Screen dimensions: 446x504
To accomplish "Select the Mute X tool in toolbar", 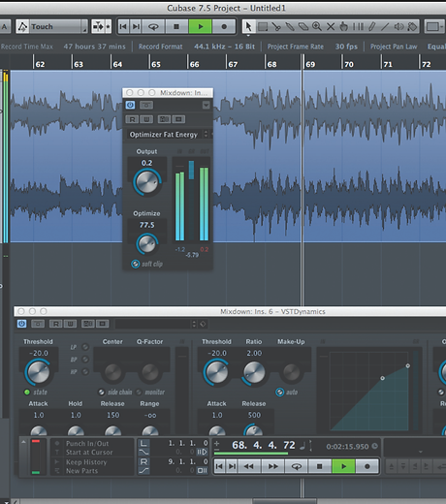I will (331, 26).
